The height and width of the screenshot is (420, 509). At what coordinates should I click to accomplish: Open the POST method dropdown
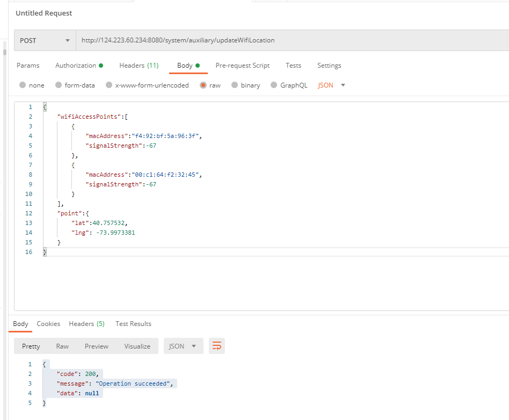point(45,40)
